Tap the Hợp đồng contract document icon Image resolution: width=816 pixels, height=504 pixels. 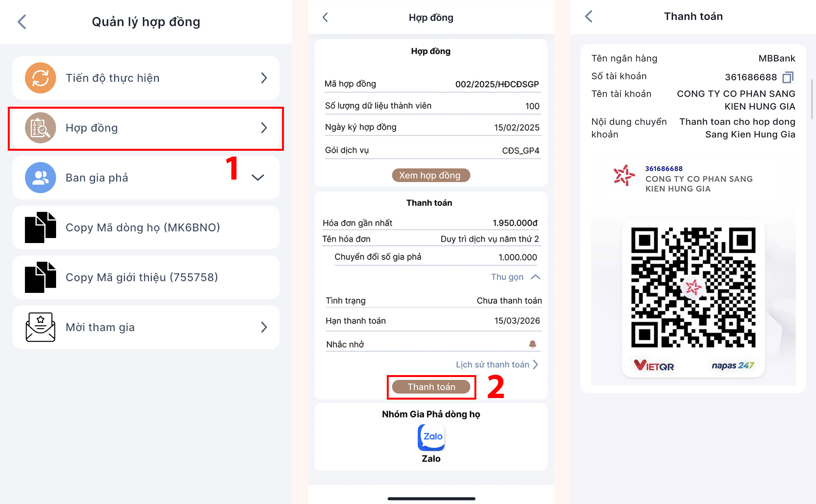[41, 128]
